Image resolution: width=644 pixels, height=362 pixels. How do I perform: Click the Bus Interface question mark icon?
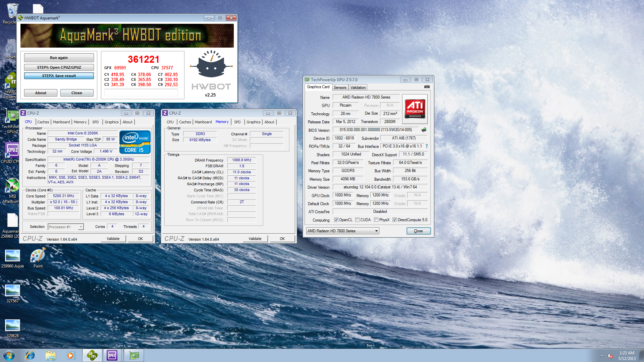tap(427, 146)
